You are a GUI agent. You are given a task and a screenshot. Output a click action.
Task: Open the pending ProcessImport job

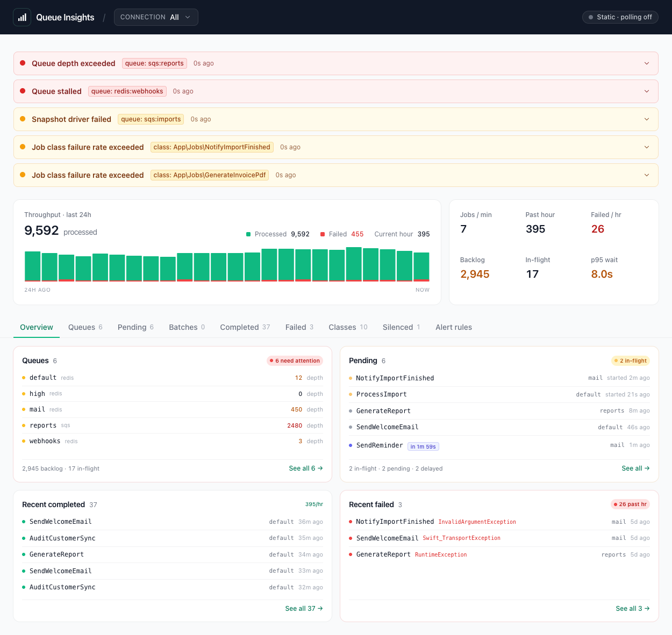499,394
